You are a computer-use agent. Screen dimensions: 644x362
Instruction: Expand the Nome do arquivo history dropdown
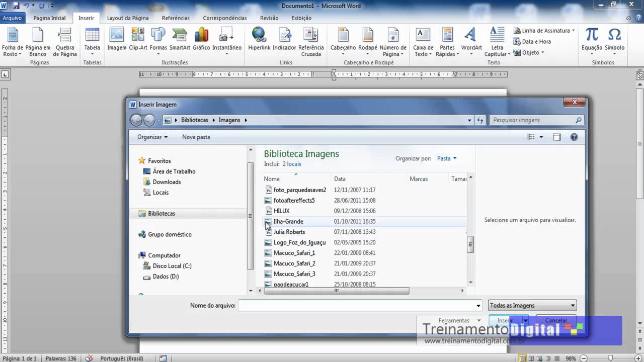478,305
